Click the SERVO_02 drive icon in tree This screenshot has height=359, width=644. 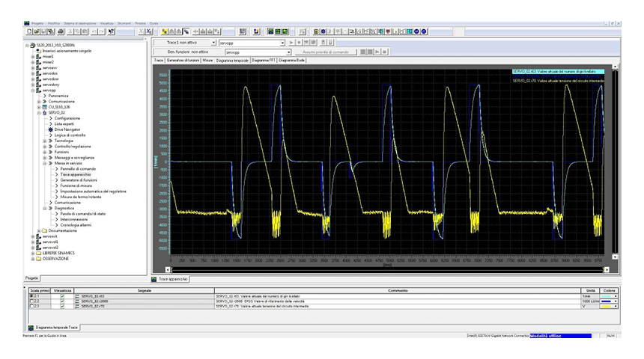(x=44, y=113)
